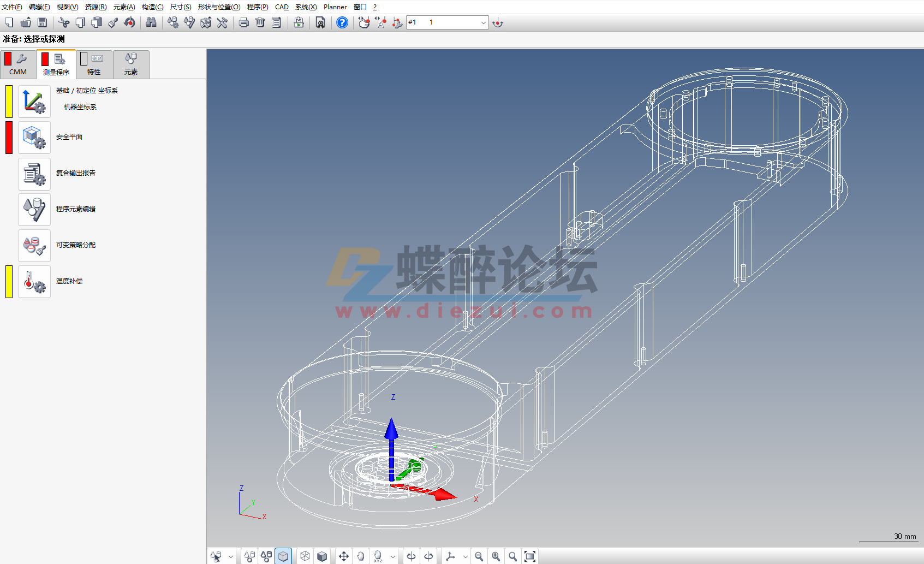Open the 安全平面 (clearance planes) settings icon
This screenshot has height=564, width=924.
pos(34,137)
